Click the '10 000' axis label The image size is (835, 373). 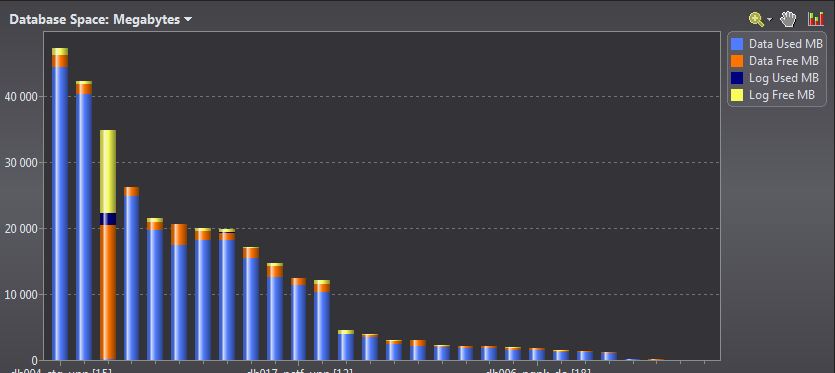[x=21, y=295]
